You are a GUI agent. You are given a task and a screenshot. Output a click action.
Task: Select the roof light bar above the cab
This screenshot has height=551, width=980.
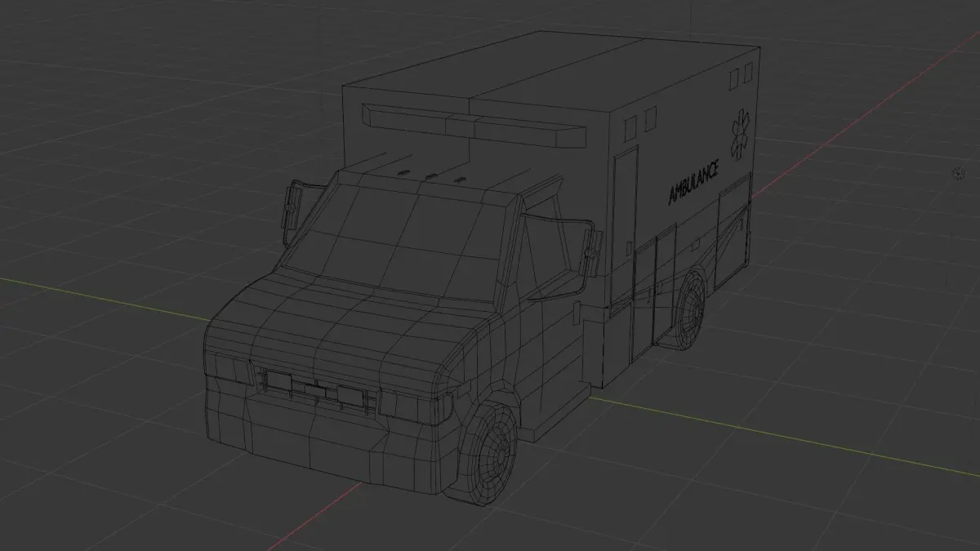(474, 125)
